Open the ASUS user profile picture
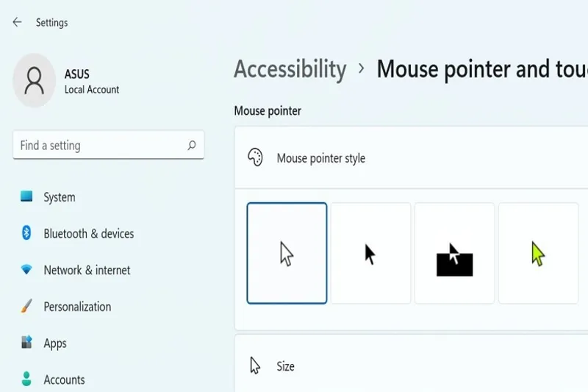588x392 pixels. click(34, 80)
